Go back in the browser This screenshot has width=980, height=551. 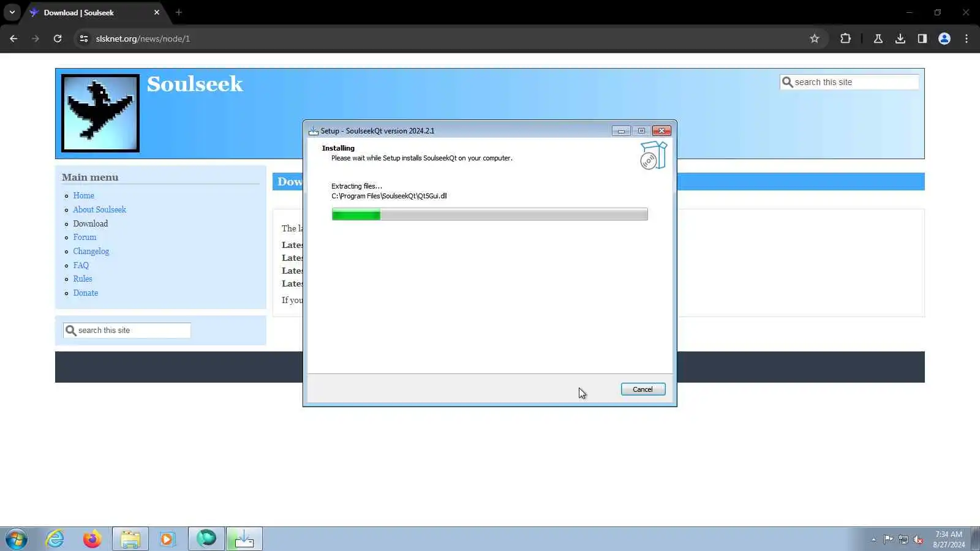(x=13, y=39)
